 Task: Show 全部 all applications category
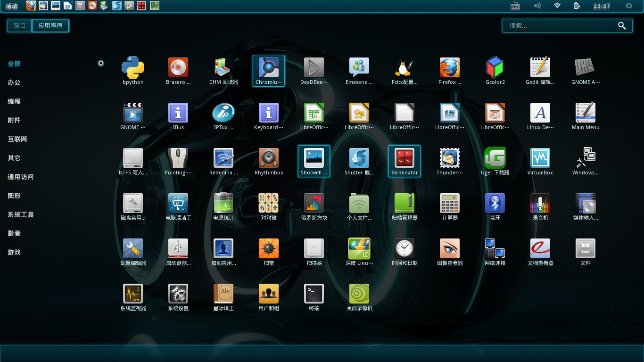[14, 64]
